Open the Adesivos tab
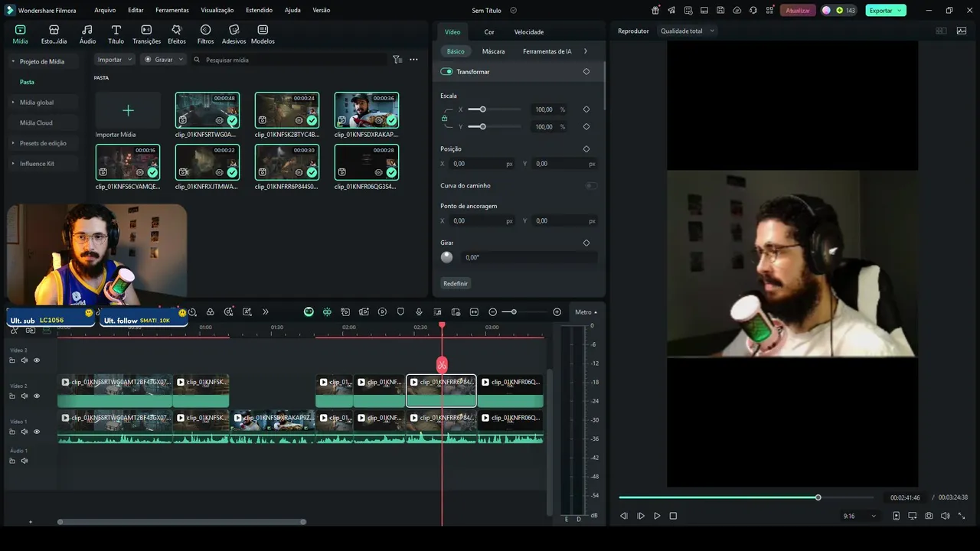The image size is (980, 551). click(x=234, y=34)
